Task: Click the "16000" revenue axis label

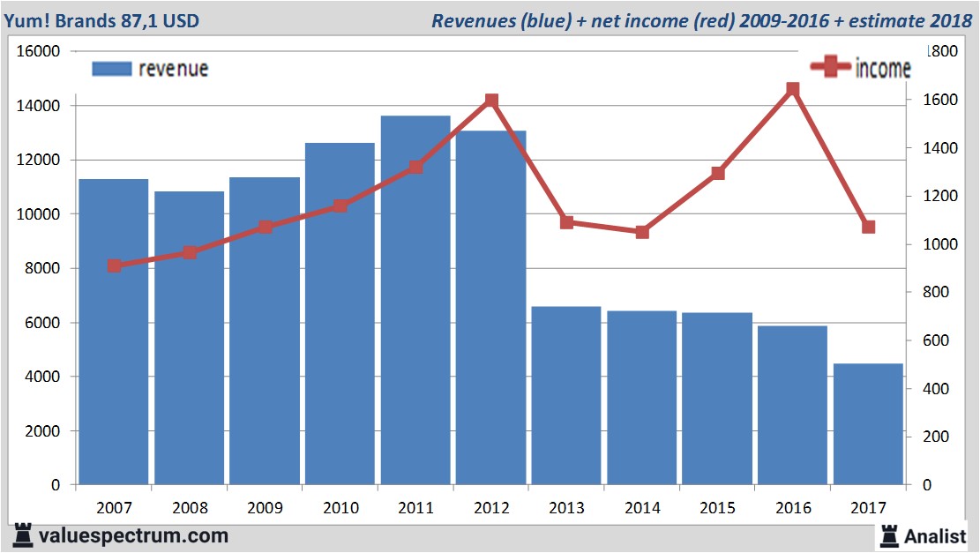Action: coord(38,51)
